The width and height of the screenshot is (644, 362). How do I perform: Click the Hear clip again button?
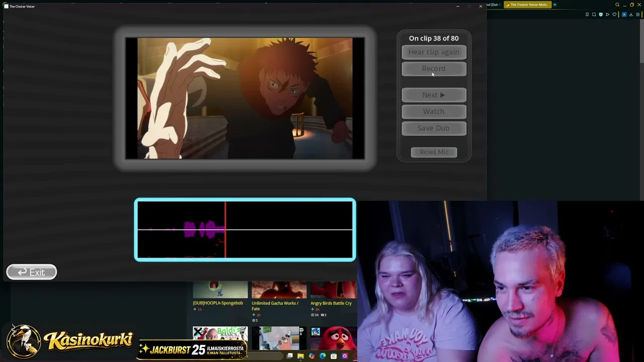pos(434,52)
